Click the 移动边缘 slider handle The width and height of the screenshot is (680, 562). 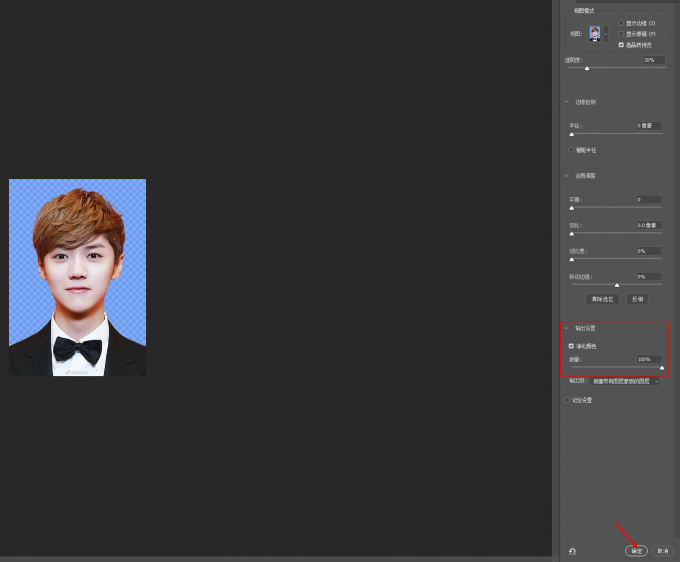tap(617, 285)
